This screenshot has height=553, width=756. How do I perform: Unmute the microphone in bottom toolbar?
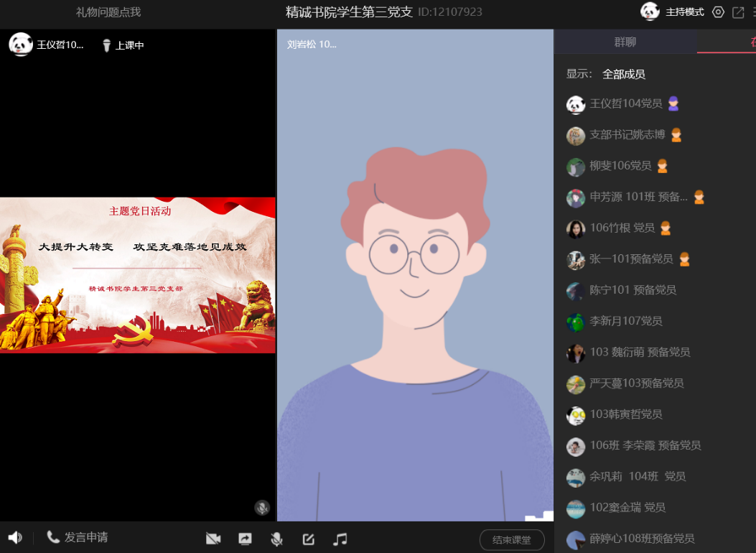(276, 539)
